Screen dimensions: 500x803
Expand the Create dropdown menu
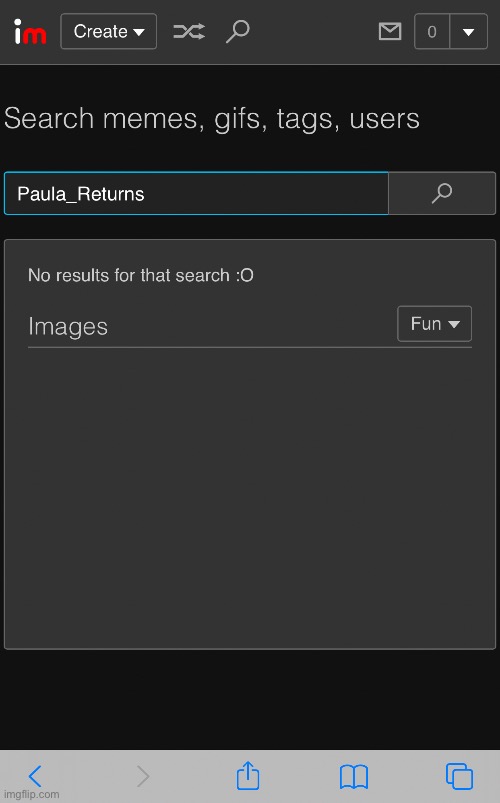click(x=109, y=32)
